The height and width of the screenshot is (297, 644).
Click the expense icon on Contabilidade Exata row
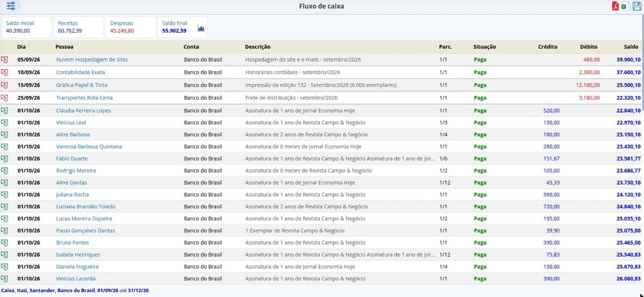5,73
